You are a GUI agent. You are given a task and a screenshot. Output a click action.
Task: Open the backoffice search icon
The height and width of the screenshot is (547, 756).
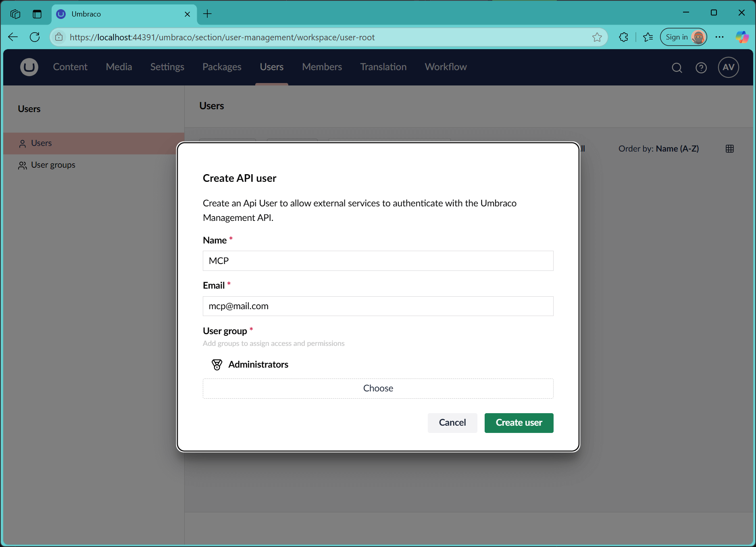(x=677, y=68)
